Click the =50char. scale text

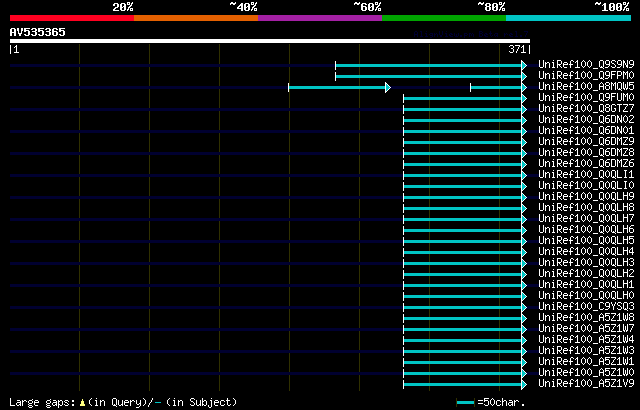point(501,403)
